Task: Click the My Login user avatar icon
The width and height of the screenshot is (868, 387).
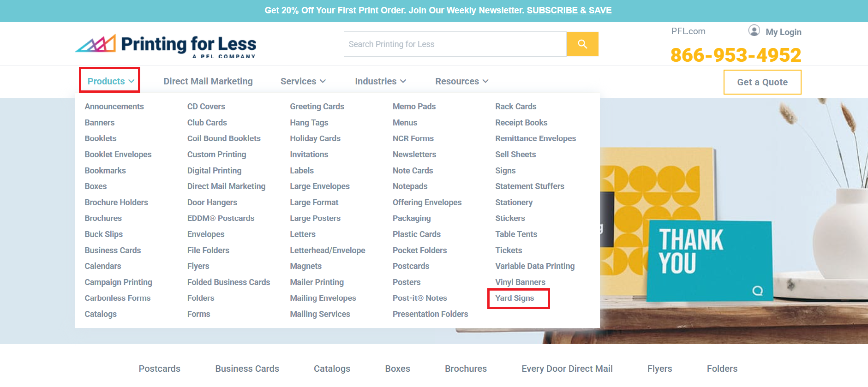Action: coord(754,30)
